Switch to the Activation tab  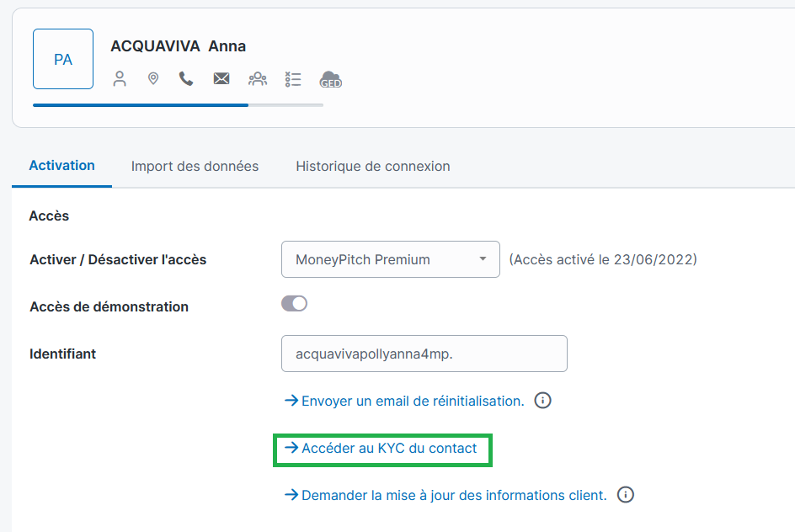click(61, 166)
